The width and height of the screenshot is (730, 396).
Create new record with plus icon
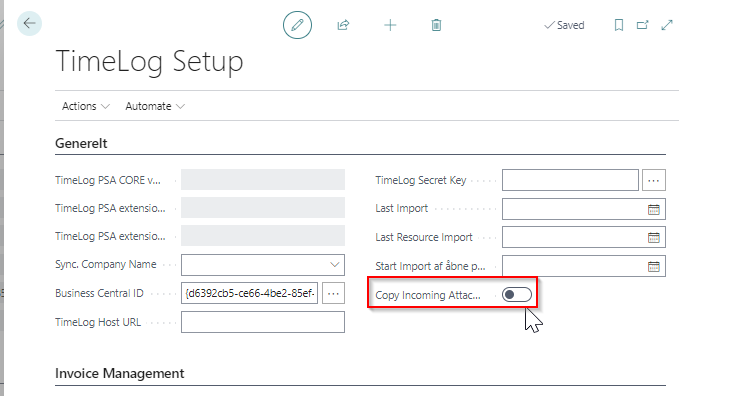tap(390, 25)
